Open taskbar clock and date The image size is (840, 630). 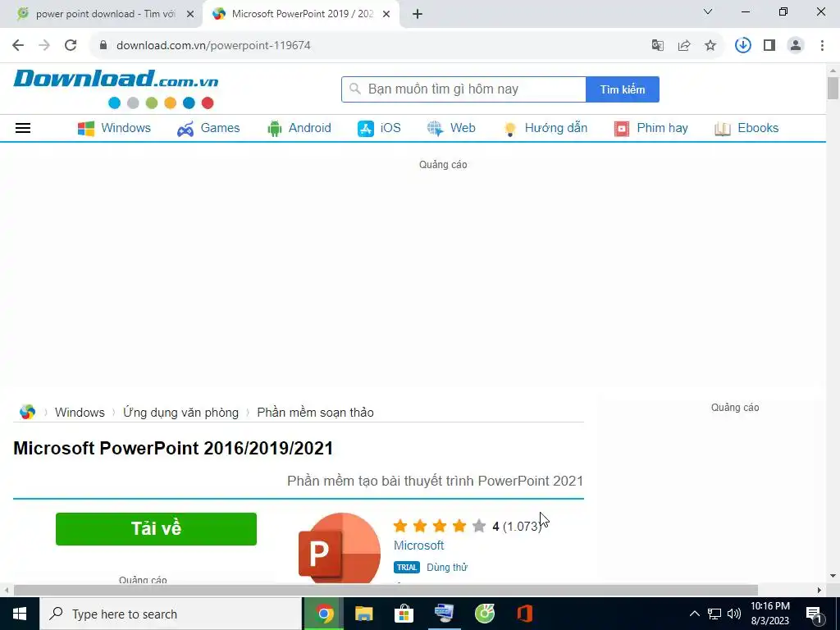[x=769, y=614]
